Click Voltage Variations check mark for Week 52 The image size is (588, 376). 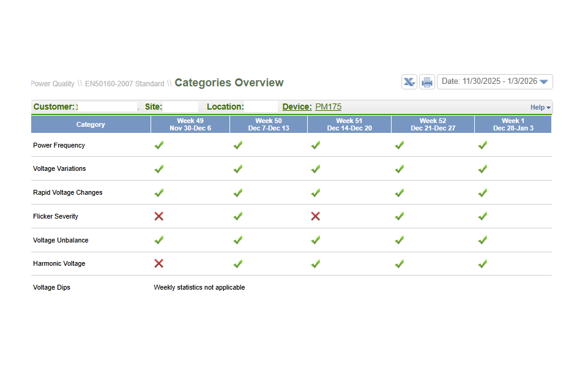click(400, 169)
